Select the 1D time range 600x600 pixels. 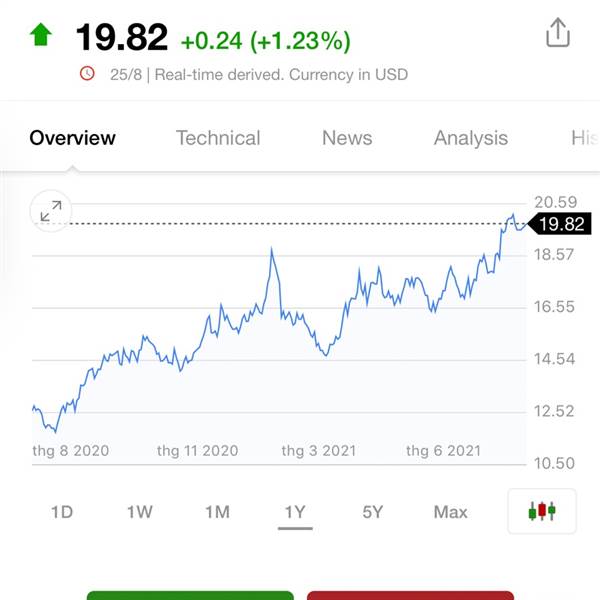point(62,512)
